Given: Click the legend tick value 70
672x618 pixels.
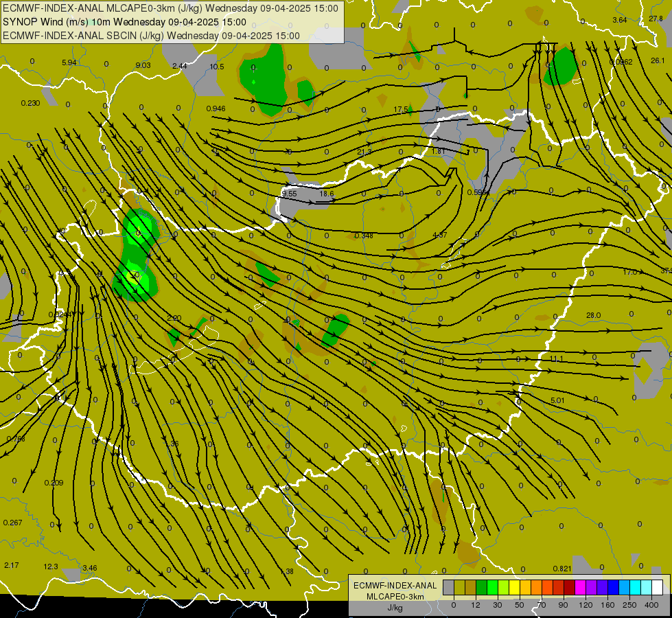Looking at the screenshot, I should click(x=542, y=605).
